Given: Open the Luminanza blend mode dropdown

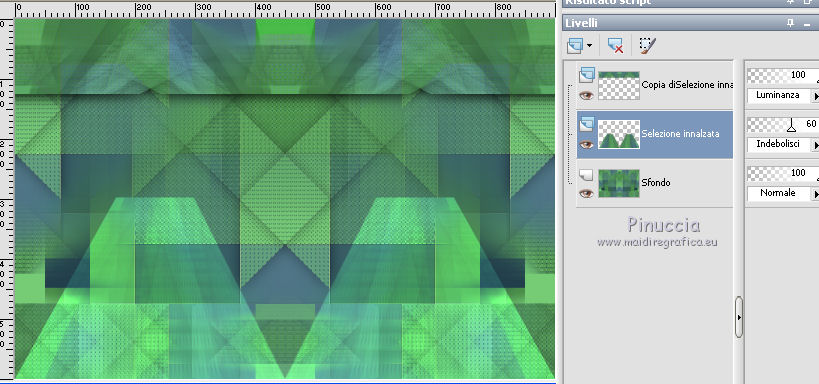Looking at the screenshot, I should point(816,96).
